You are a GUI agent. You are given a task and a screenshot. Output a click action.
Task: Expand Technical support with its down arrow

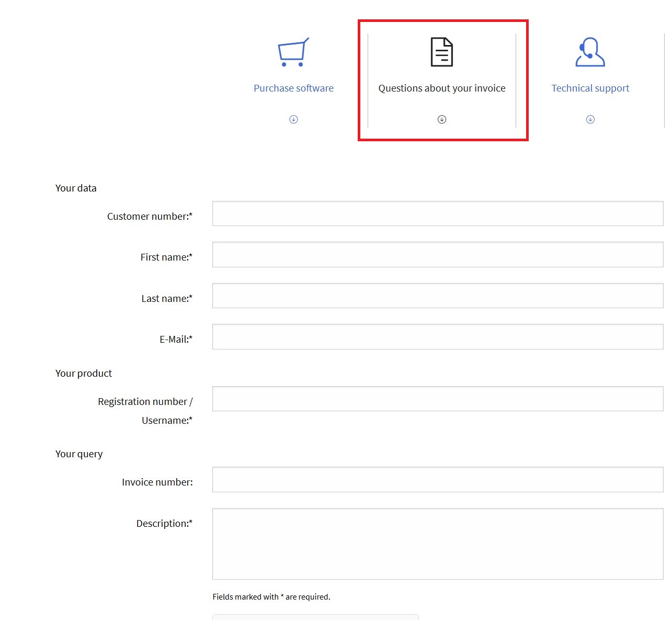590,119
